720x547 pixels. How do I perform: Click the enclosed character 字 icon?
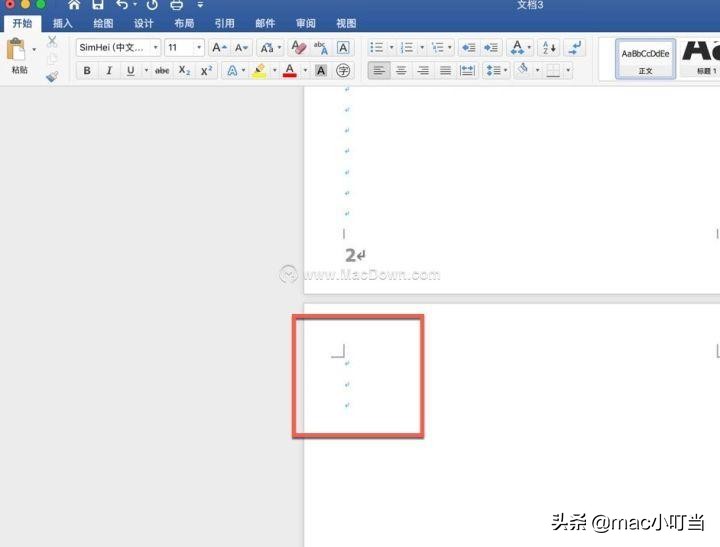tap(343, 71)
